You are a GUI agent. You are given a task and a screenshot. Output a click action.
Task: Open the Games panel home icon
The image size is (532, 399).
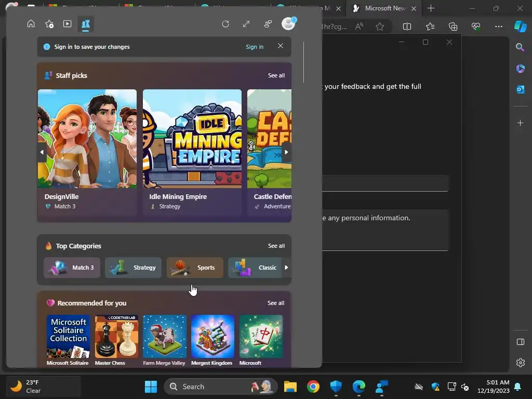pos(31,24)
